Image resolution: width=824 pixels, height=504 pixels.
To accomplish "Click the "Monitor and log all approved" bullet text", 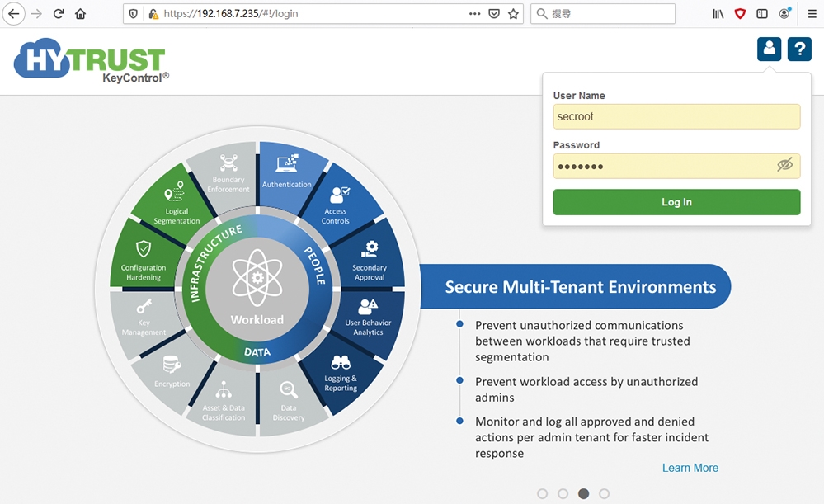I will [591, 437].
